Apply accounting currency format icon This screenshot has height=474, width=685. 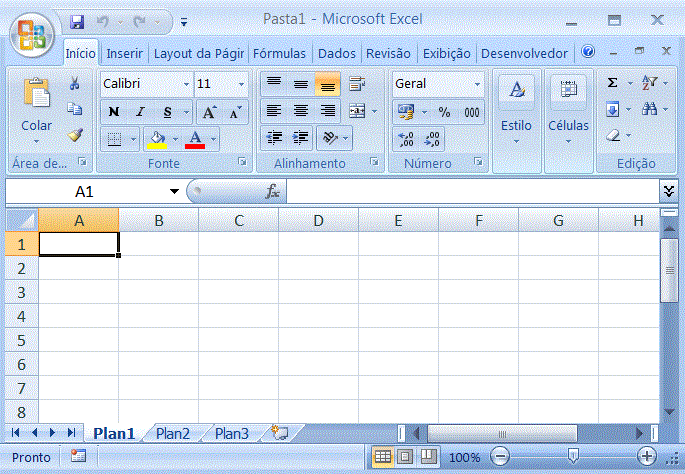coord(405,112)
